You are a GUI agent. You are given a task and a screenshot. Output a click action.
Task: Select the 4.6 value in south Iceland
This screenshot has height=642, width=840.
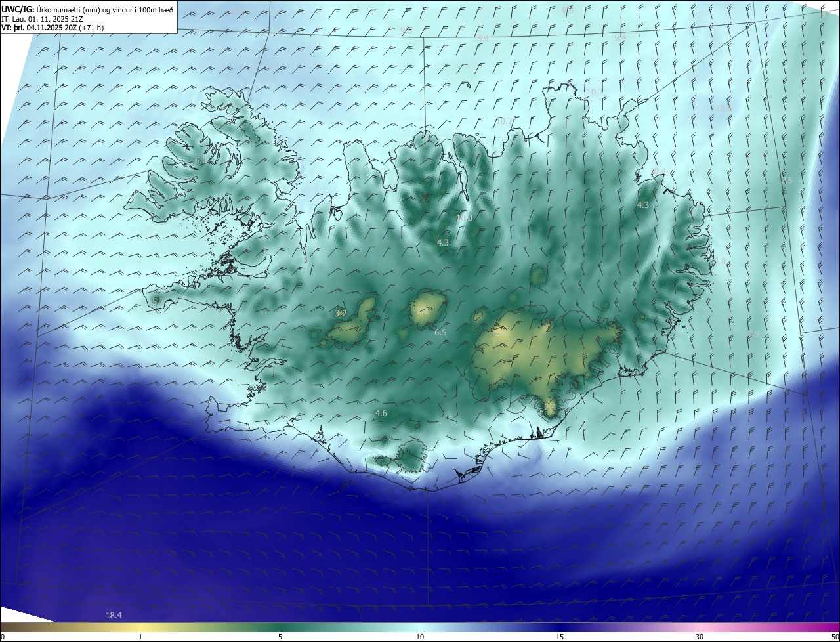coord(381,413)
